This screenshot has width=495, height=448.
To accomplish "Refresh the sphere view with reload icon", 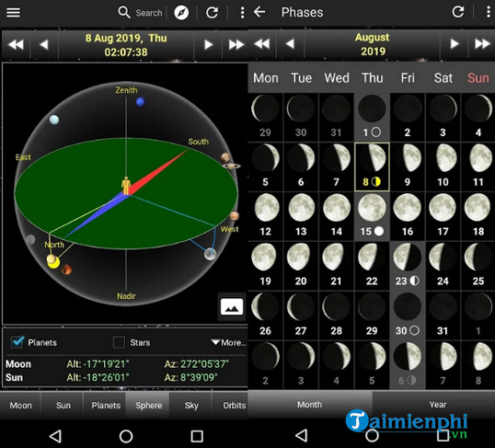I will tap(212, 13).
